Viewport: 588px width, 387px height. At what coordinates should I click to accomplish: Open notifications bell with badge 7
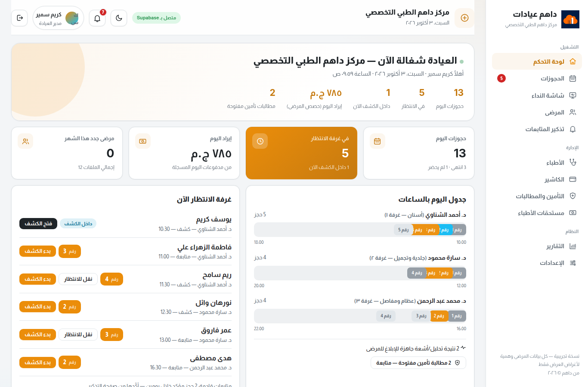point(97,18)
